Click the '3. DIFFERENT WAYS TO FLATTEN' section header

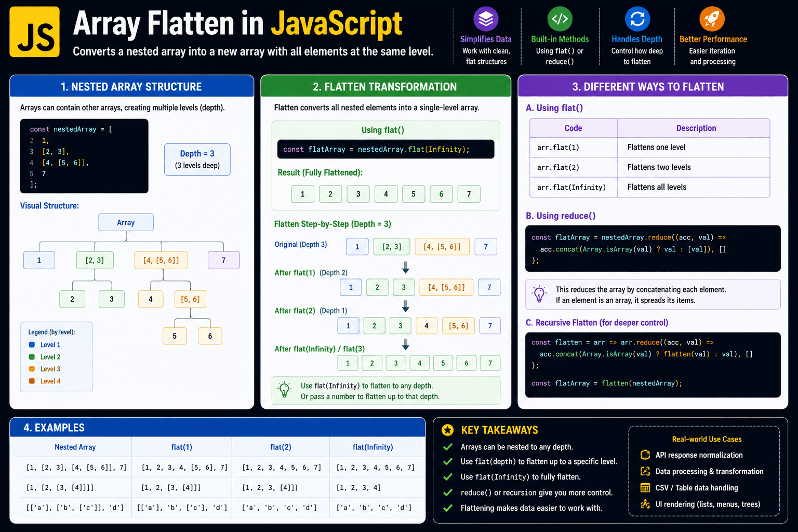pos(653,86)
